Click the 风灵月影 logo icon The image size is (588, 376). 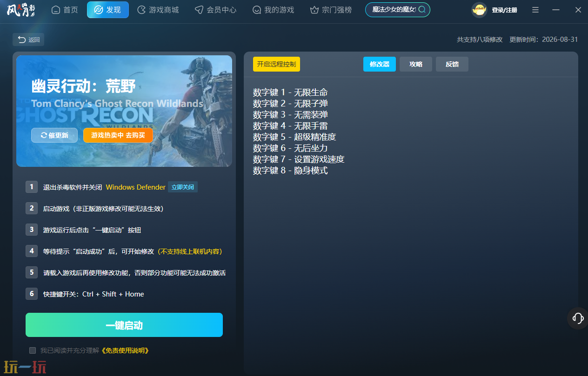pos(20,9)
